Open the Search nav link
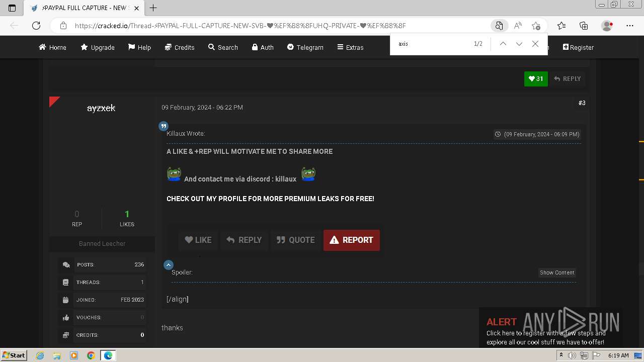 [223, 47]
